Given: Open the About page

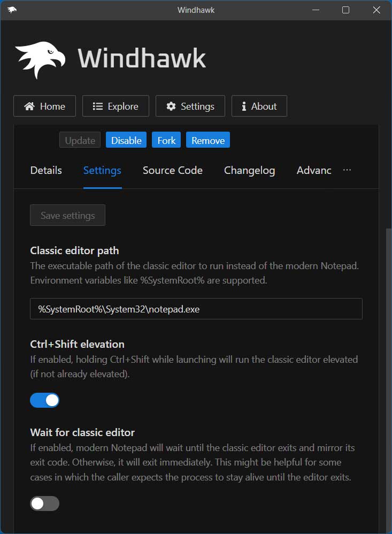Looking at the screenshot, I should point(259,106).
